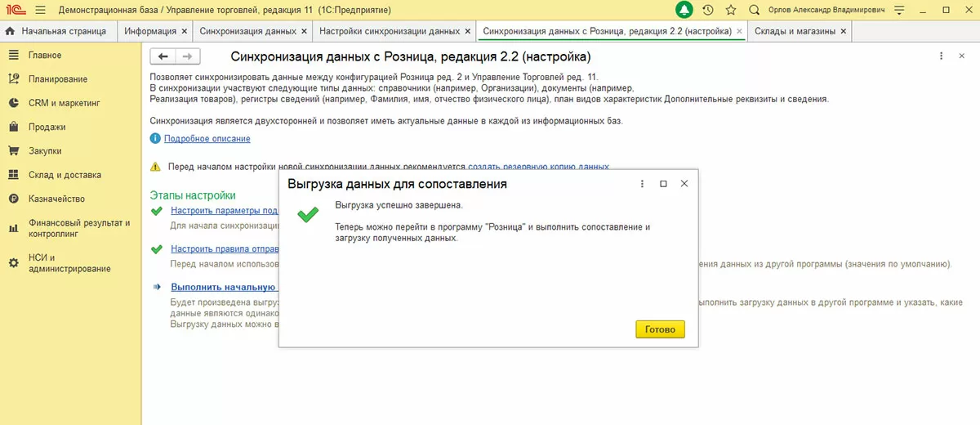
Task: Click dialog title Выгрузка данных для сопоставления
Action: 398,184
